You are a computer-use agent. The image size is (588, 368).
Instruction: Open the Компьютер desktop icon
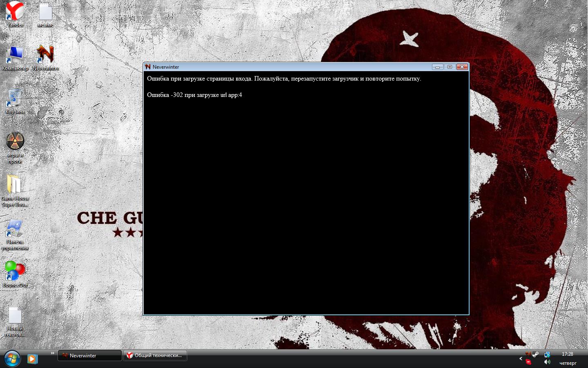tap(15, 58)
